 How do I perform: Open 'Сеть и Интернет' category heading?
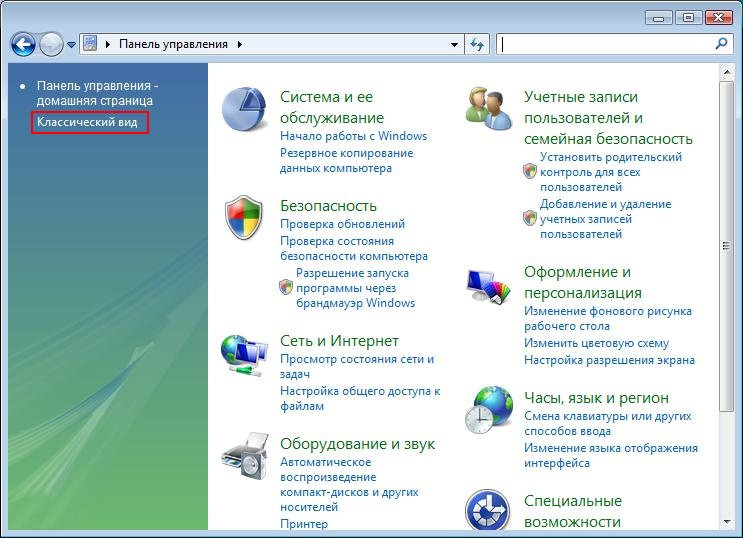click(339, 341)
